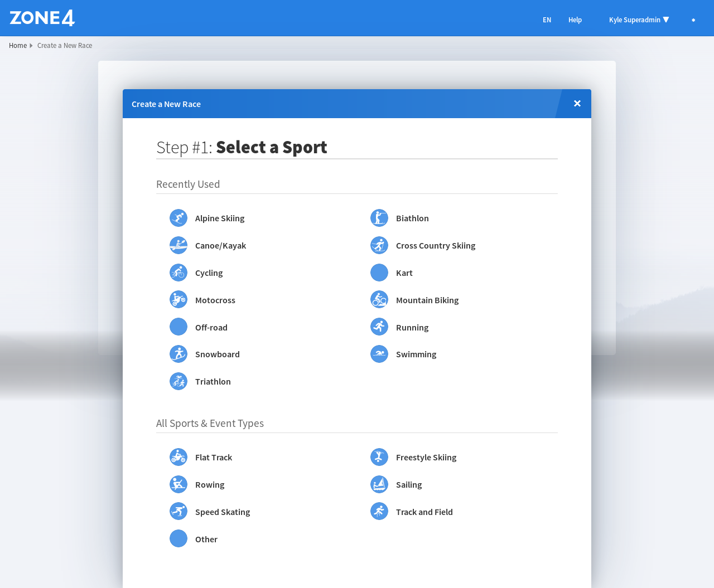The height and width of the screenshot is (588, 714).
Task: Select the Running sport link
Action: (x=412, y=328)
